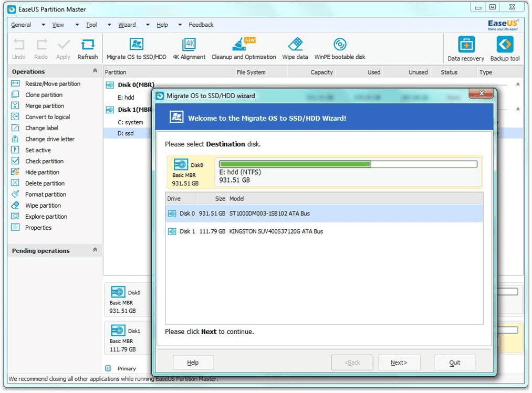The width and height of the screenshot is (532, 393).
Task: Open partition Properties
Action: pyautogui.click(x=32, y=228)
